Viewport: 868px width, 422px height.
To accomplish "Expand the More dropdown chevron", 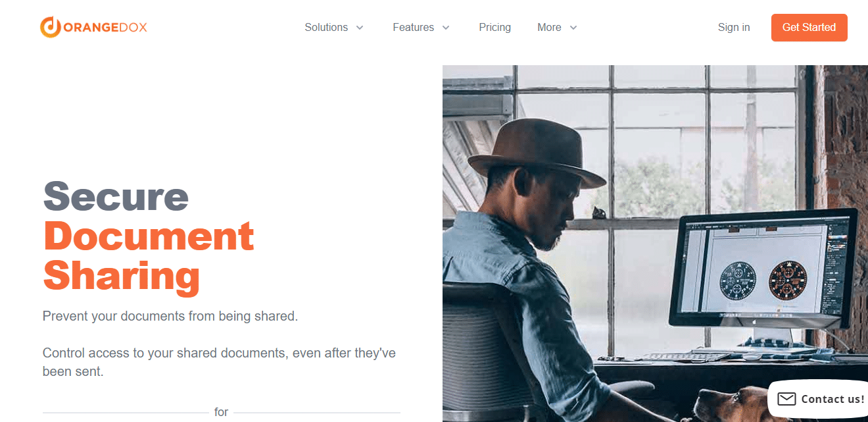I will click(x=573, y=28).
